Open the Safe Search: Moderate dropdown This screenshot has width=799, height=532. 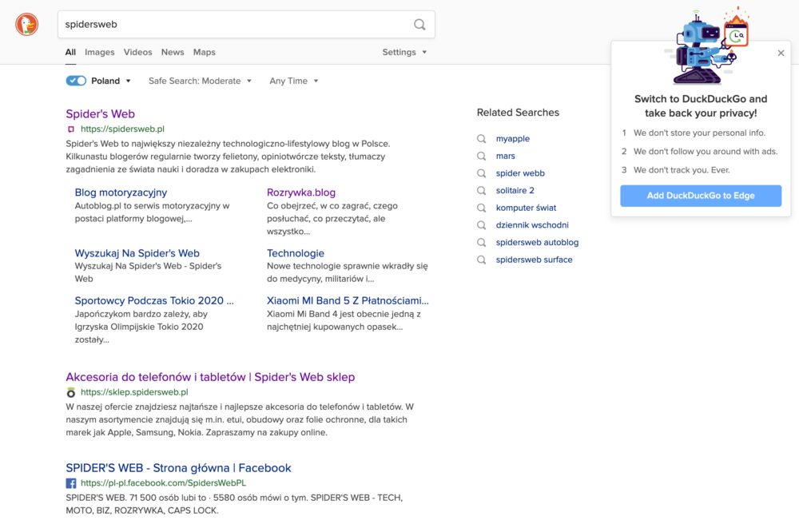[200, 81]
